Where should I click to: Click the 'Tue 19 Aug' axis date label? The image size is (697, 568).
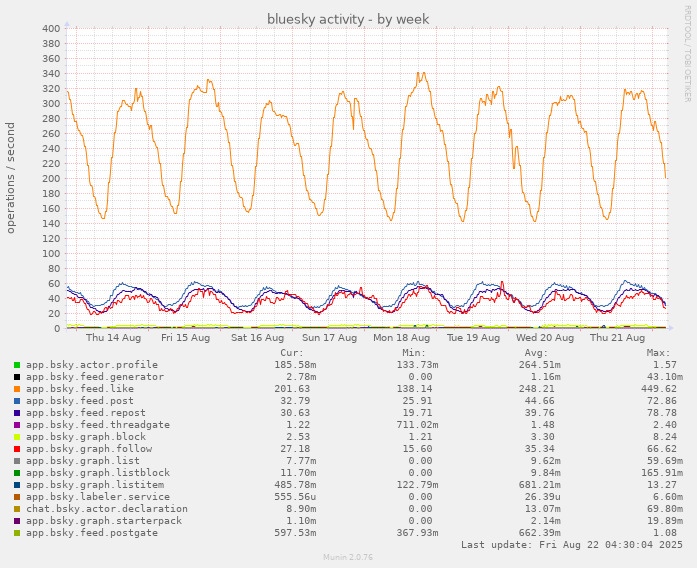[473, 338]
